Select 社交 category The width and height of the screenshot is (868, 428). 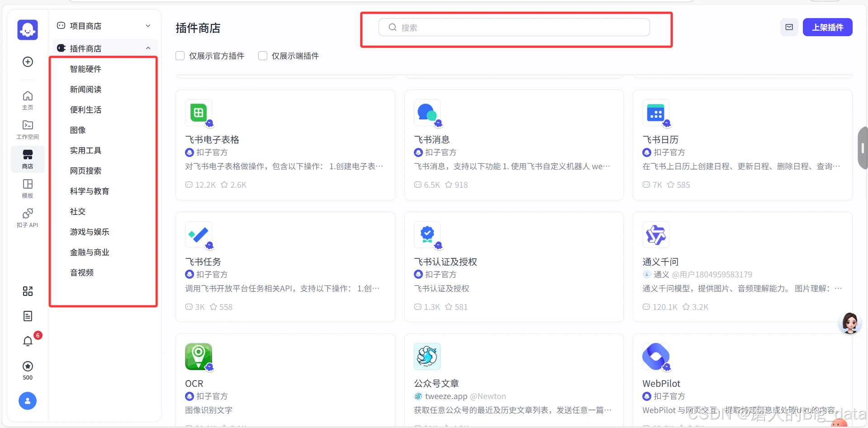78,211
